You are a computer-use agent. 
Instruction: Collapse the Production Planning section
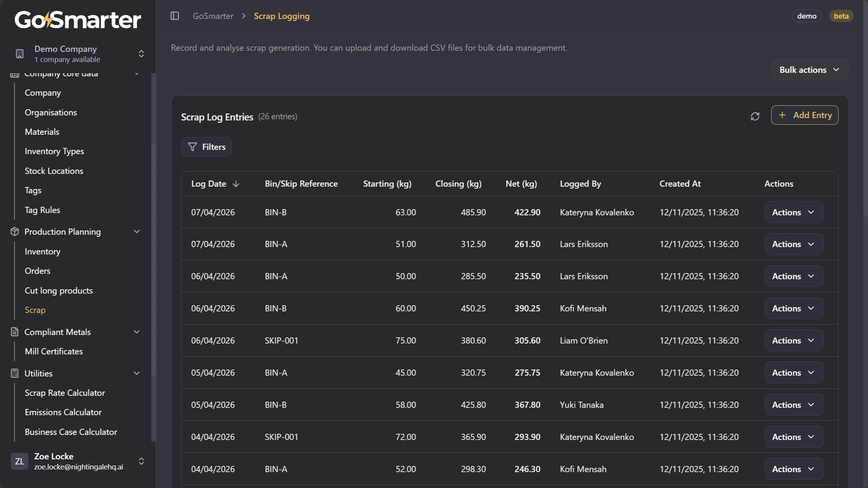[136, 231]
